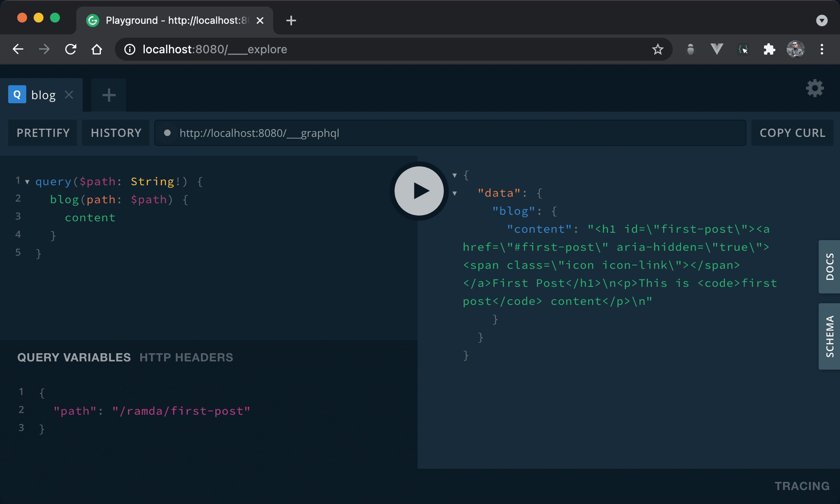
Task: Click the Playground tab favicon
Action: pos(93,20)
